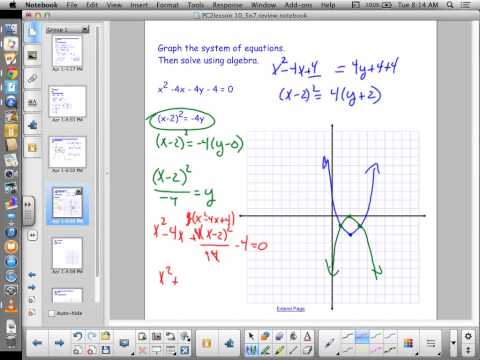This screenshot has width=480, height=360.
Task: Choose the highlighted blue line style preset
Action: pos(362,337)
